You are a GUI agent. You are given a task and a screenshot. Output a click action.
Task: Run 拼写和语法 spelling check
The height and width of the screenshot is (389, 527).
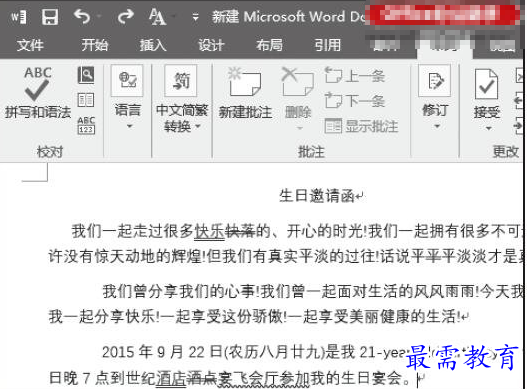point(38,92)
